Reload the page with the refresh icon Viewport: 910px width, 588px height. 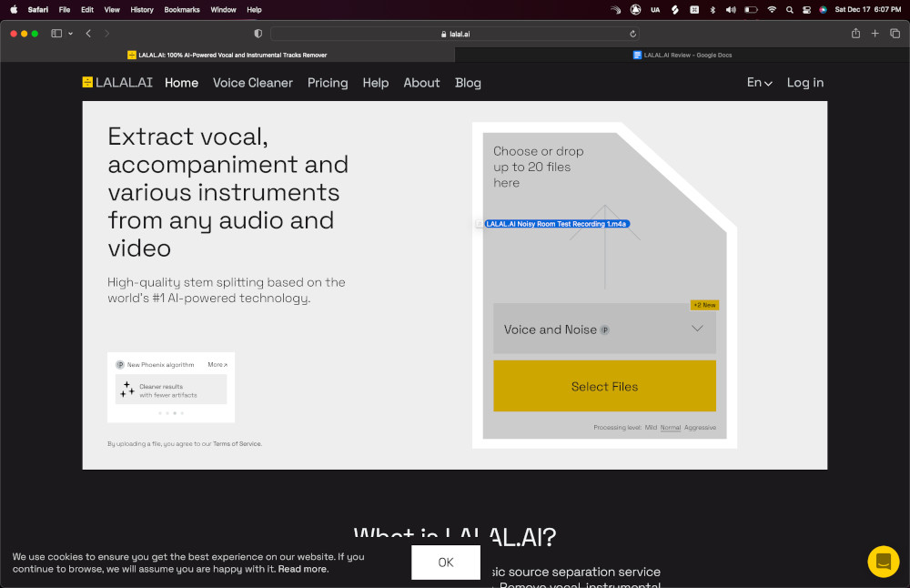click(632, 34)
